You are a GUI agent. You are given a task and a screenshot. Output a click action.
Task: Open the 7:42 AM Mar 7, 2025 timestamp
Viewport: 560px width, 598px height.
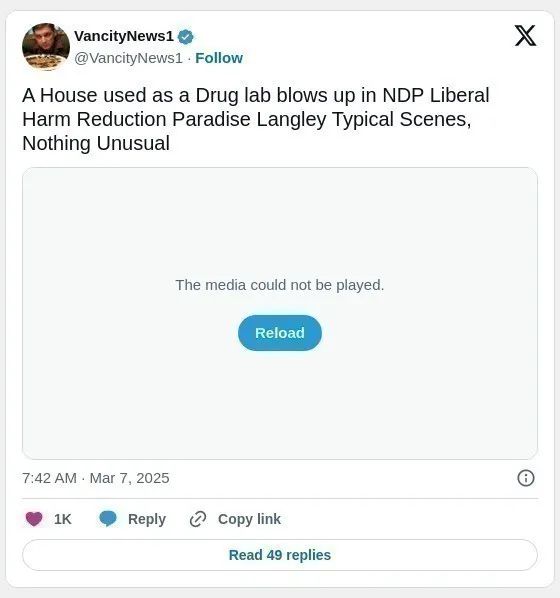(x=96, y=478)
